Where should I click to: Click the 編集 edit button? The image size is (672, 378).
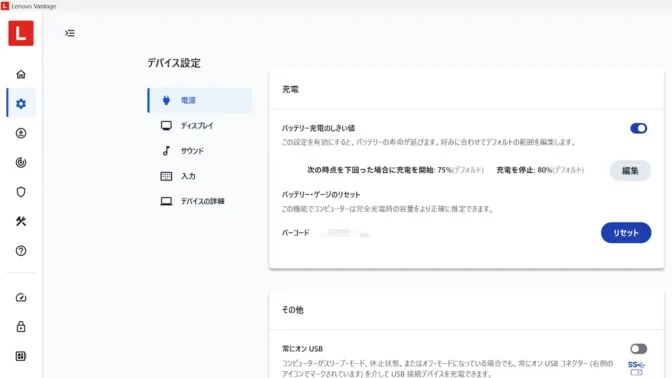click(x=630, y=171)
